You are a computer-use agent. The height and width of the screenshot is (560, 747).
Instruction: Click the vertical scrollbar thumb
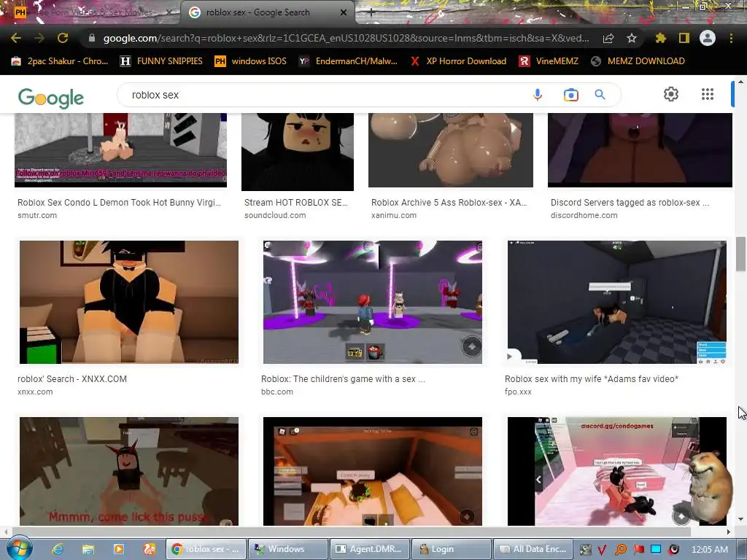740,254
